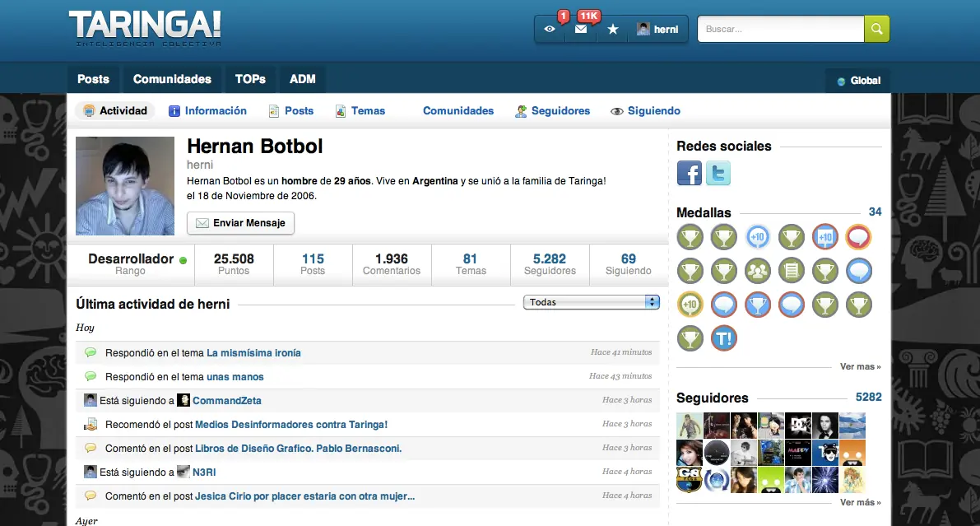
Task: Click the Enviar Mensaje button
Action: 240,222
